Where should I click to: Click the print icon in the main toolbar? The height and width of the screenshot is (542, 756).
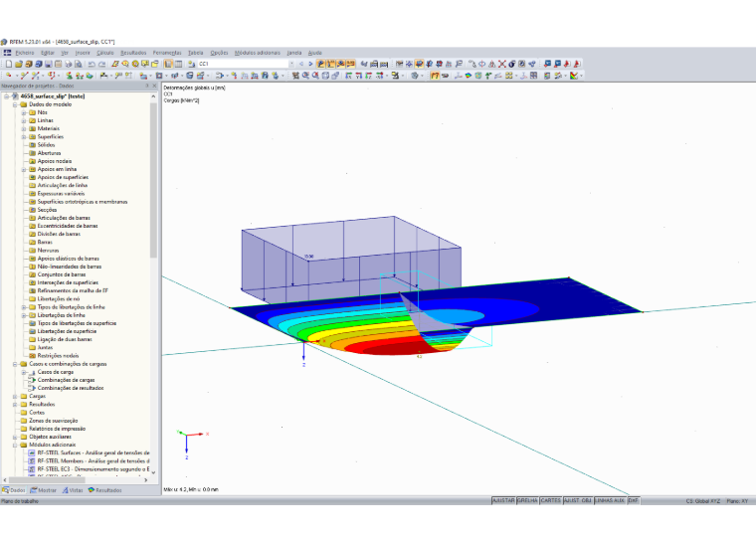click(69, 64)
